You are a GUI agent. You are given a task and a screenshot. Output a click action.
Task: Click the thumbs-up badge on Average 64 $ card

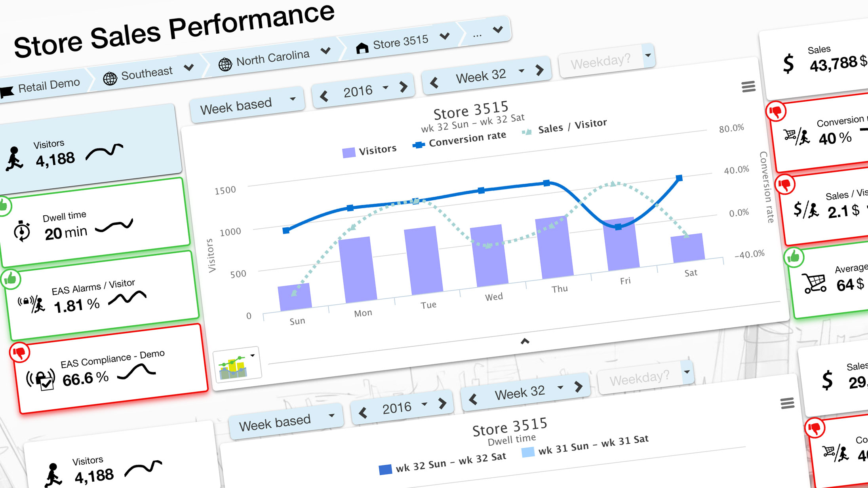[x=794, y=258]
